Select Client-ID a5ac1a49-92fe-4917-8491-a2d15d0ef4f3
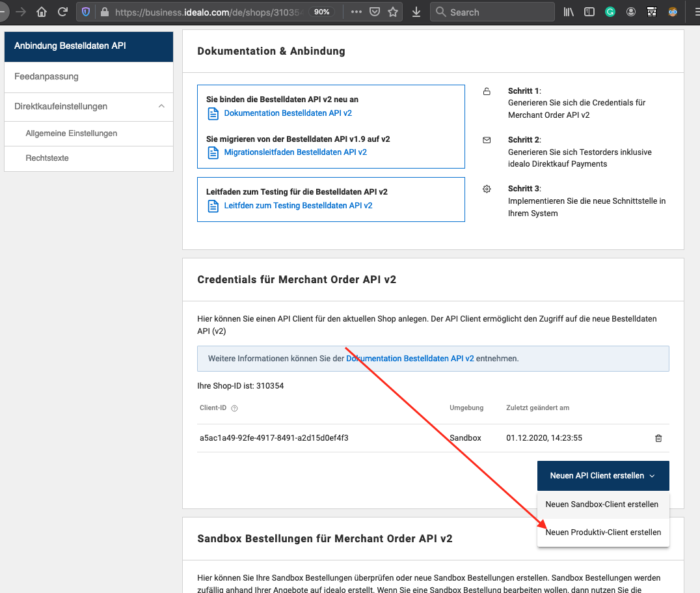Image resolution: width=700 pixels, height=593 pixels. pos(274,438)
